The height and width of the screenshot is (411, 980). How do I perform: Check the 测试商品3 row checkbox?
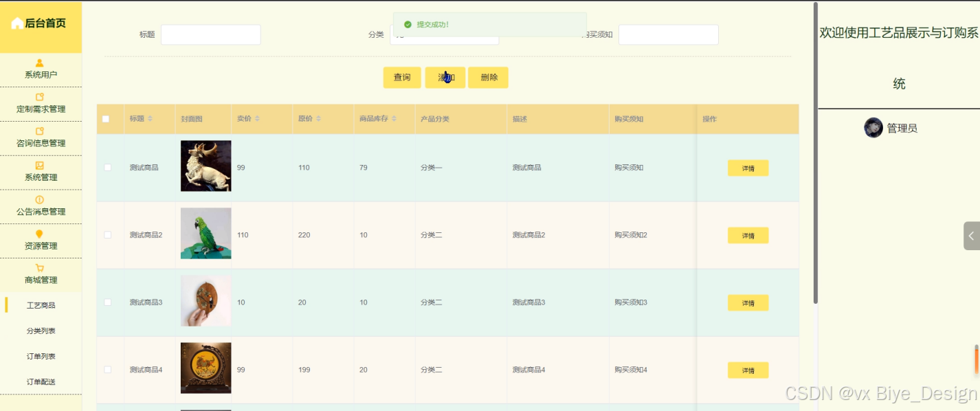107,302
